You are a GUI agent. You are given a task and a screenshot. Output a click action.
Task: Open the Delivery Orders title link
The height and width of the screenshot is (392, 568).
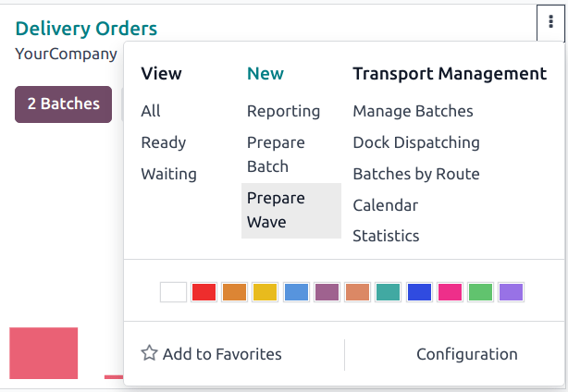[86, 29]
